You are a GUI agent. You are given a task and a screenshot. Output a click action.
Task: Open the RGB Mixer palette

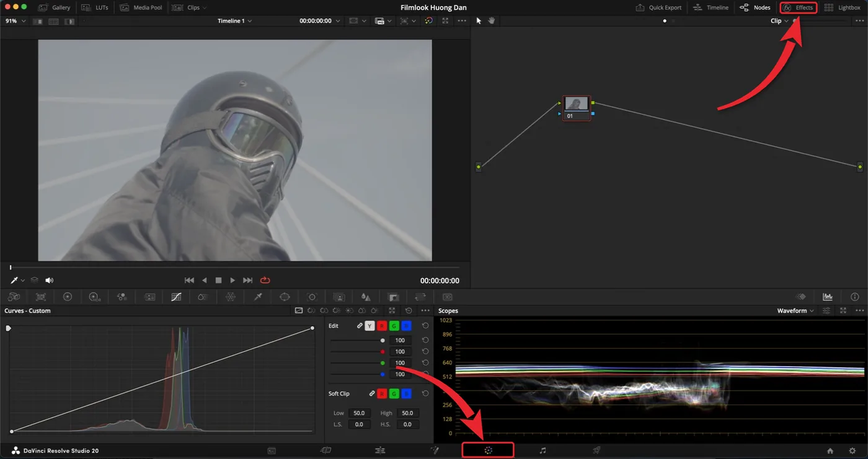[122, 297]
